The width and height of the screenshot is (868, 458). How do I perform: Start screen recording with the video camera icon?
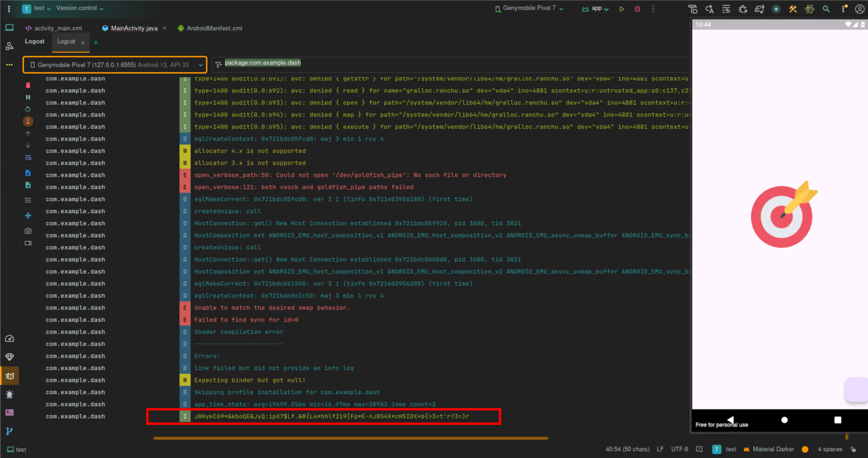(x=28, y=243)
